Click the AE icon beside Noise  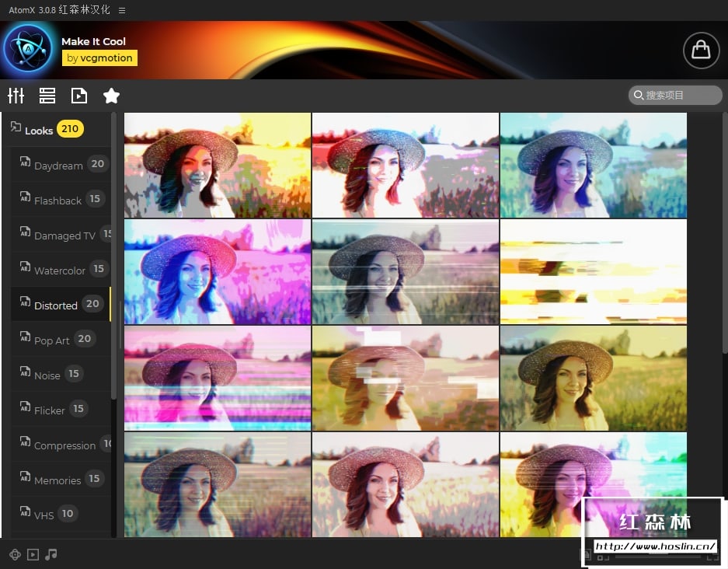pyautogui.click(x=25, y=372)
